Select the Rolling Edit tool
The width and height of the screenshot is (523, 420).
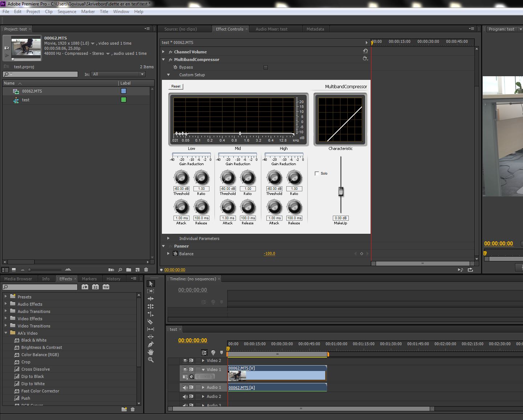pyautogui.click(x=151, y=306)
